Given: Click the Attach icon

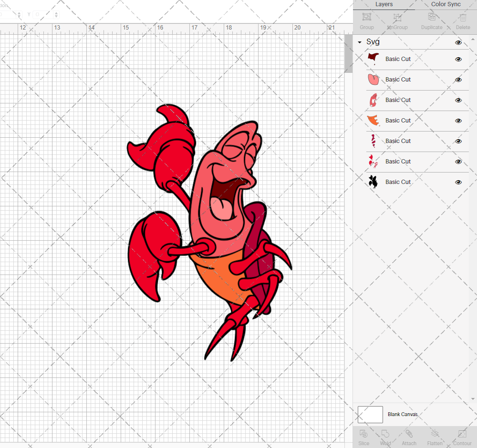Looking at the screenshot, I should coord(409,437).
